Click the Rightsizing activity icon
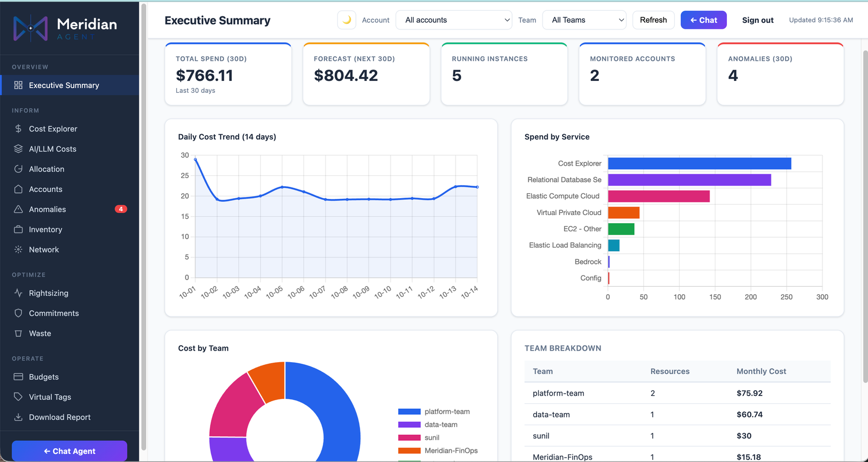 pos(18,293)
